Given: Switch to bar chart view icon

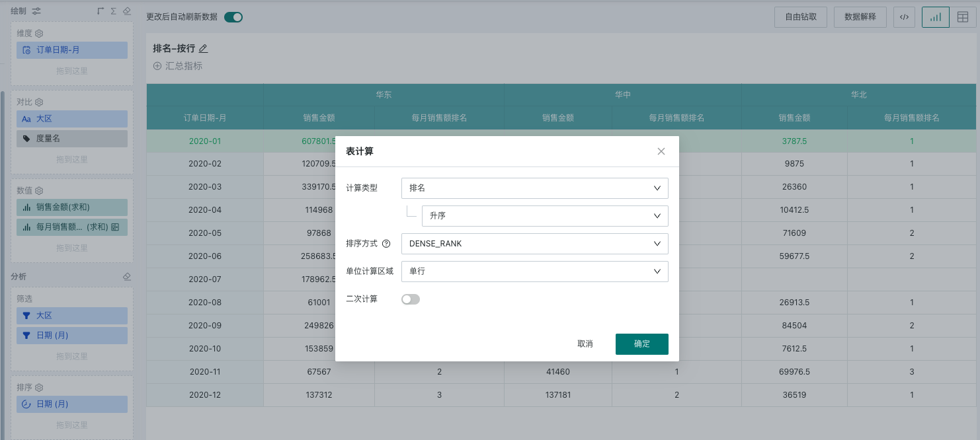Looking at the screenshot, I should click(x=936, y=17).
